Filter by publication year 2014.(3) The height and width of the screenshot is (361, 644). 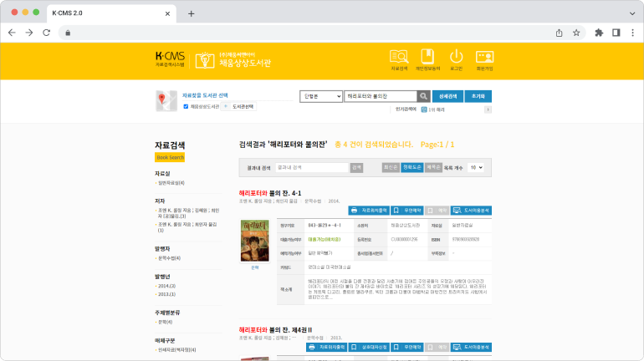tap(166, 286)
